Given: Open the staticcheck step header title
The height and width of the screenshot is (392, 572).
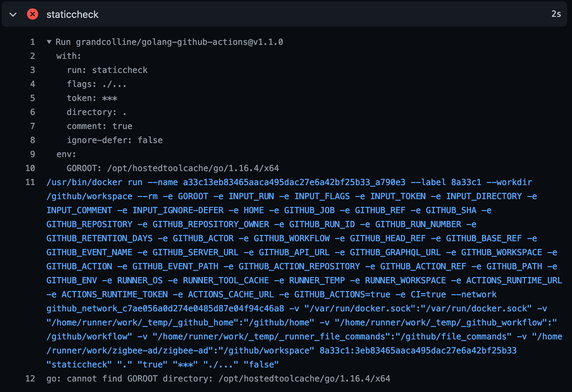Looking at the screenshot, I should (x=73, y=14).
